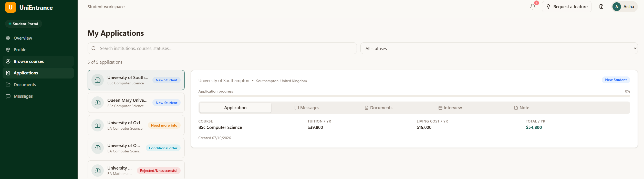Click the Note tab page icon

point(516,108)
